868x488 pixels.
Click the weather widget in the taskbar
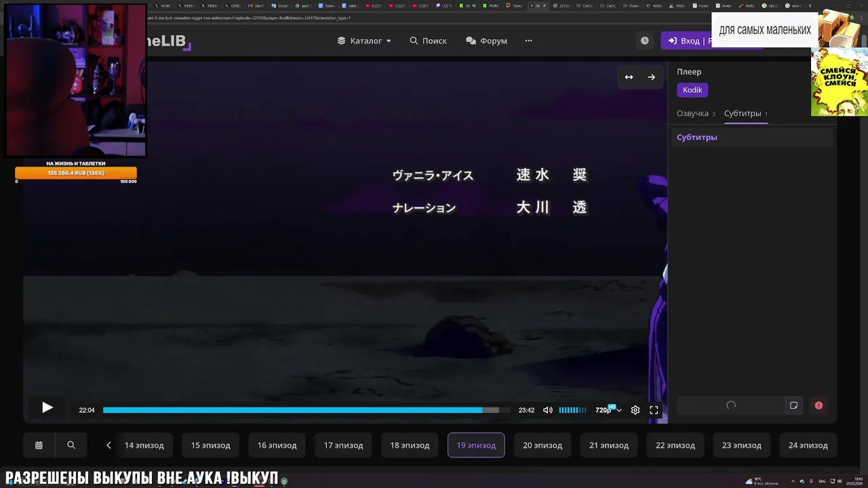click(x=762, y=481)
